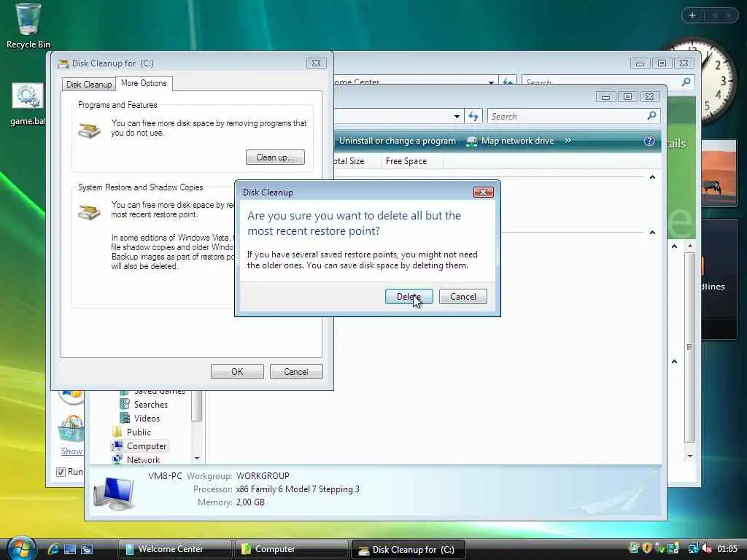Click the taskbar clock showing 01:05
The image size is (747, 560).
727,549
